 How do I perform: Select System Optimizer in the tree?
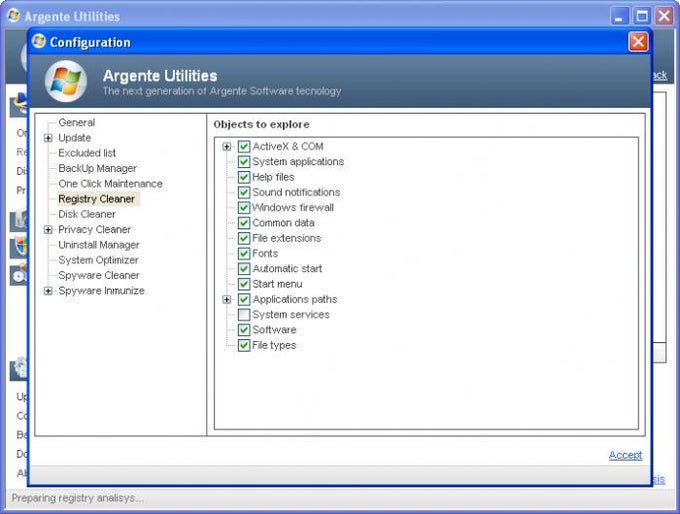98,260
